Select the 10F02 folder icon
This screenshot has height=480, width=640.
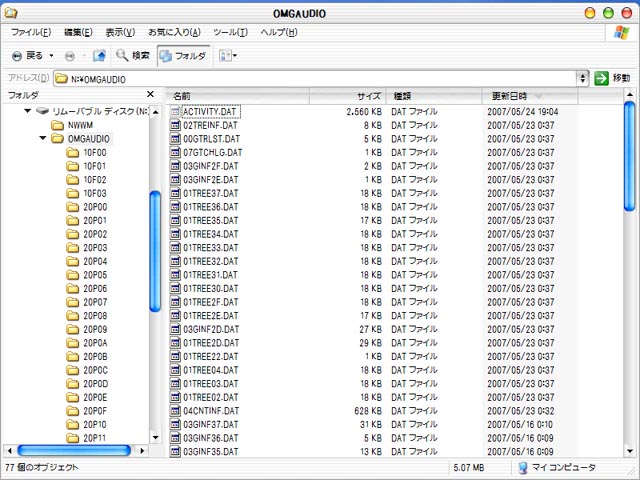click(x=72, y=180)
